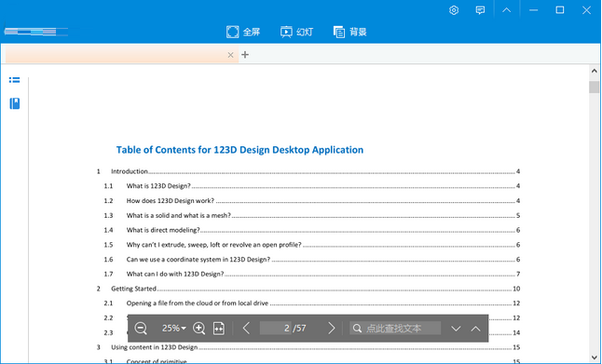Click the scrollbar down arrow
Viewport: 602px width, 364px height.
pyautogui.click(x=594, y=357)
